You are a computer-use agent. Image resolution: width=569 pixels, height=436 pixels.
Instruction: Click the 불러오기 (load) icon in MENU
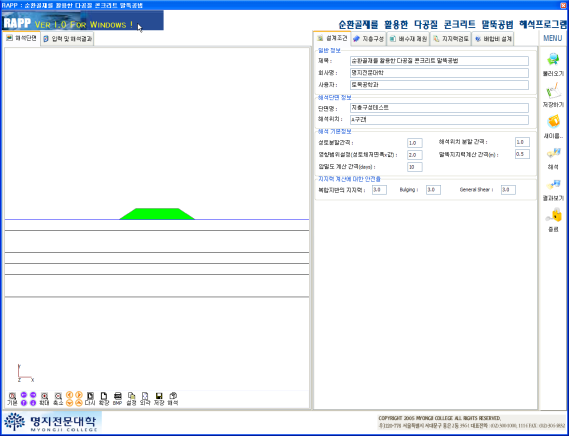(553, 60)
